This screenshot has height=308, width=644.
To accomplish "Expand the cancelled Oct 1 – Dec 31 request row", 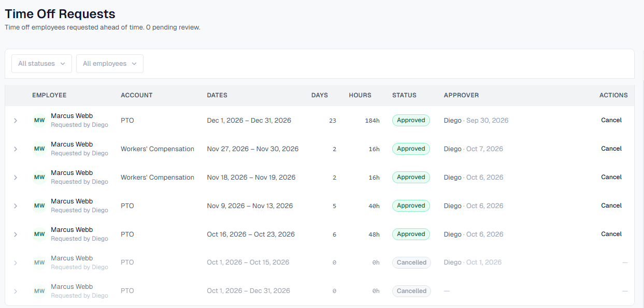I will tap(16, 291).
